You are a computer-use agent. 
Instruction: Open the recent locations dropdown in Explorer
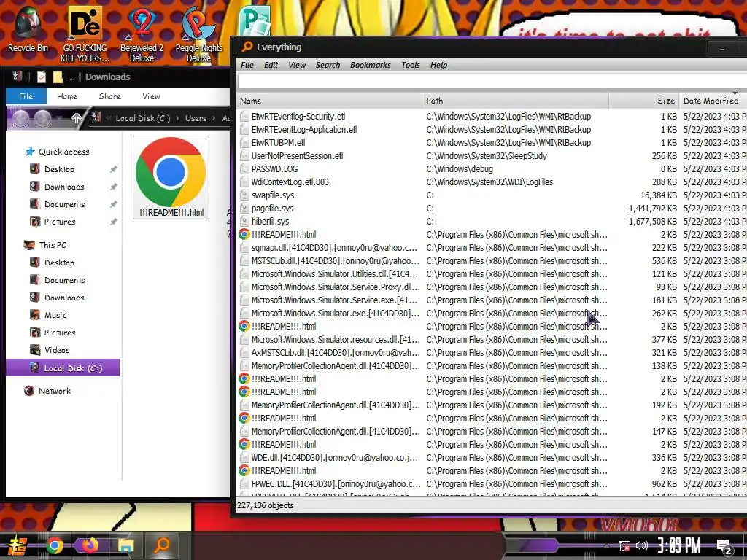pos(60,118)
